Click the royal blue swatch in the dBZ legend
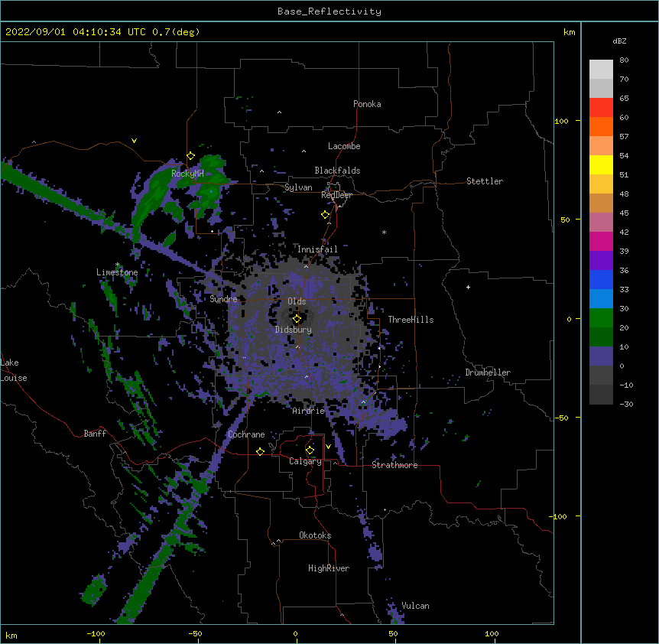659x644 pixels. point(601,280)
